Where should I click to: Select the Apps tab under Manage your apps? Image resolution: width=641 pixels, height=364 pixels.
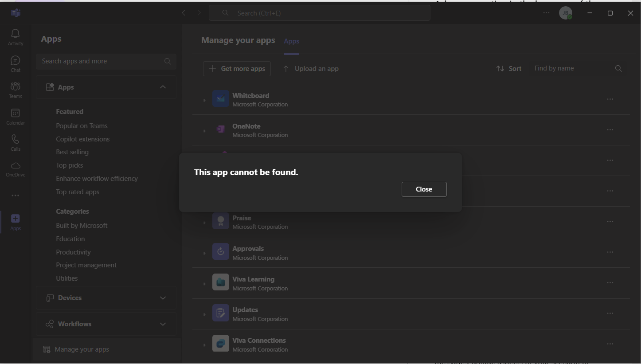[x=291, y=41]
